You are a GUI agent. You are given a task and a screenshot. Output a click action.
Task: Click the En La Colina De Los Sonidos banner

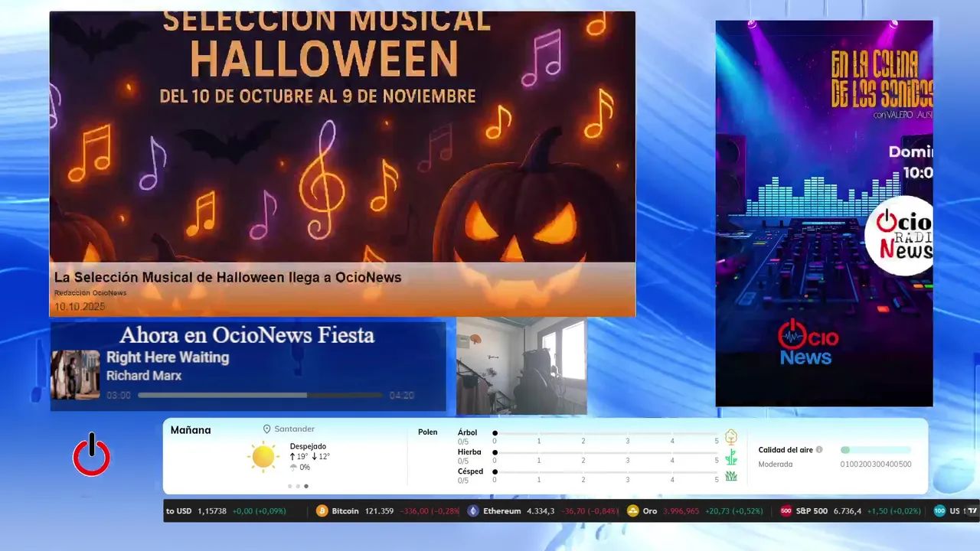click(824, 214)
